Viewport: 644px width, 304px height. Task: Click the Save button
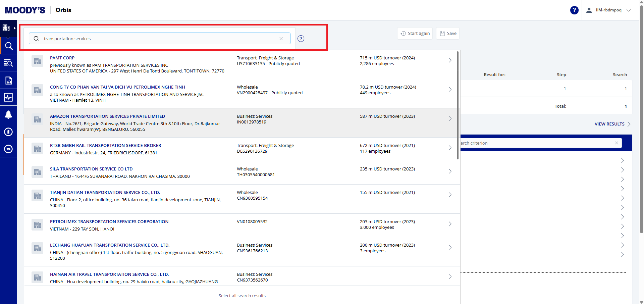pos(448,34)
